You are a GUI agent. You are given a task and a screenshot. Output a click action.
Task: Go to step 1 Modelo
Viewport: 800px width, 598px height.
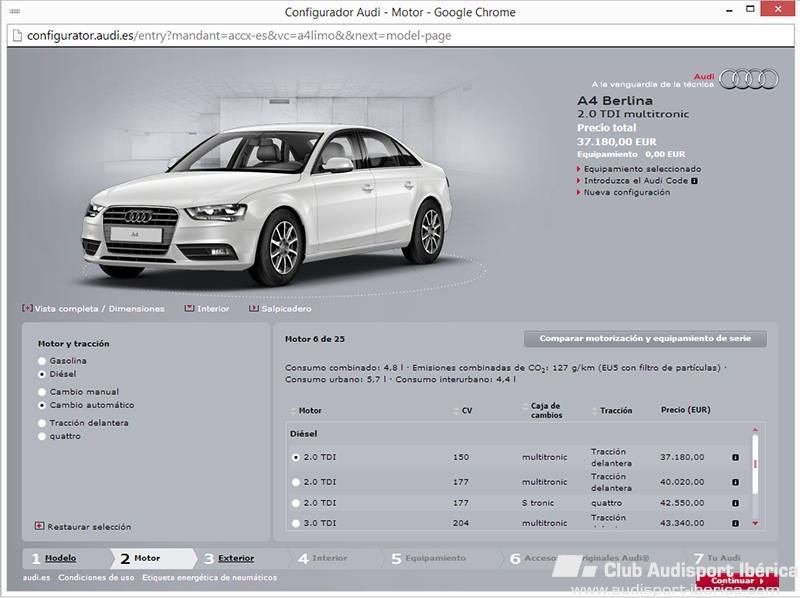pos(60,558)
